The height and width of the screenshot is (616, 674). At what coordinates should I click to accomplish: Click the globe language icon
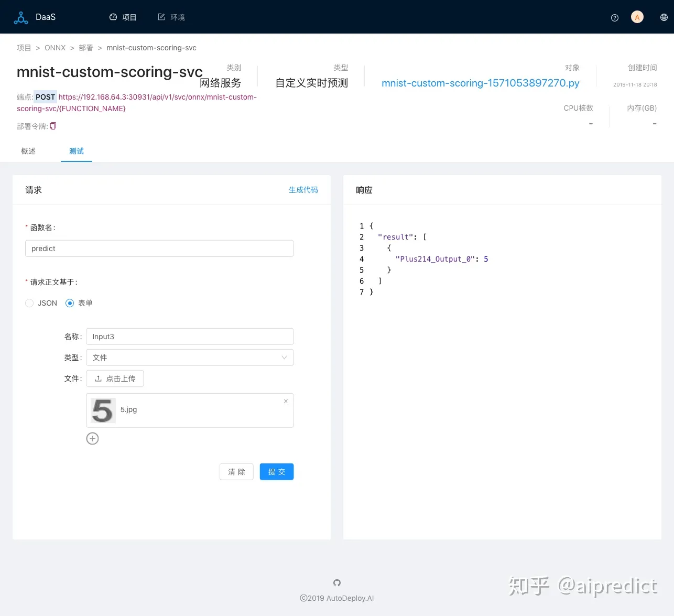tap(664, 17)
